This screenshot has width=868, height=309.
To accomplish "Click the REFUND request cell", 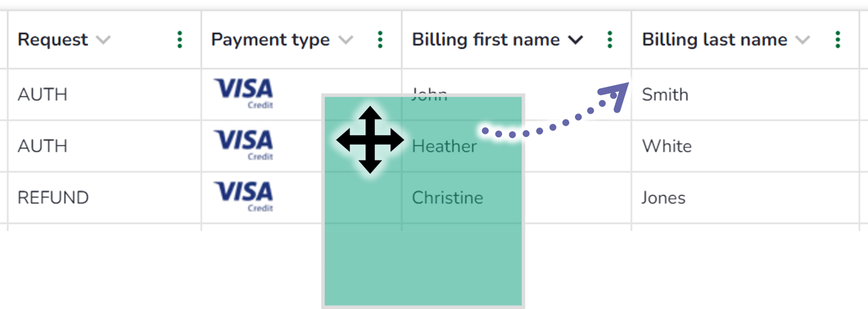I will (x=53, y=198).
